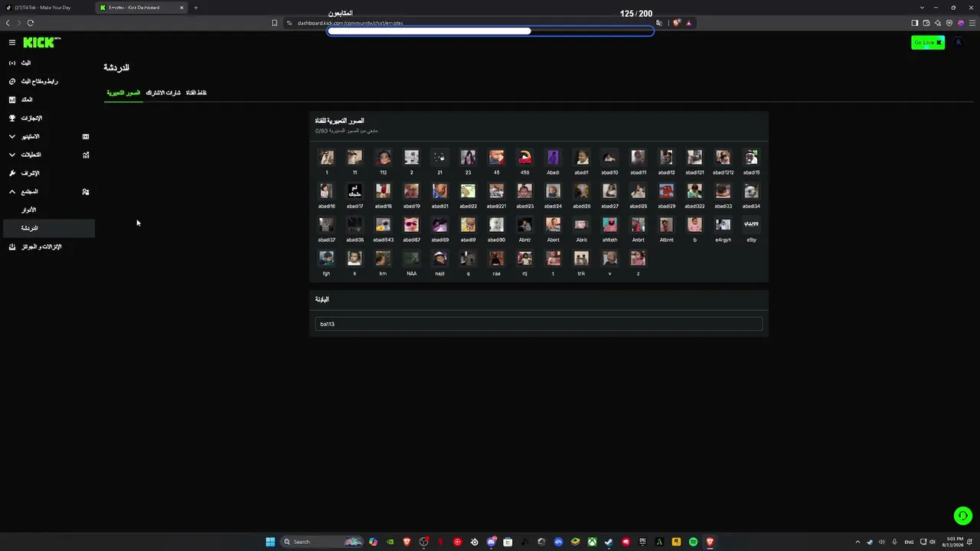Viewport: 980px width, 551px height.
Task: Select the emote named abadi22
Action: coord(468,191)
